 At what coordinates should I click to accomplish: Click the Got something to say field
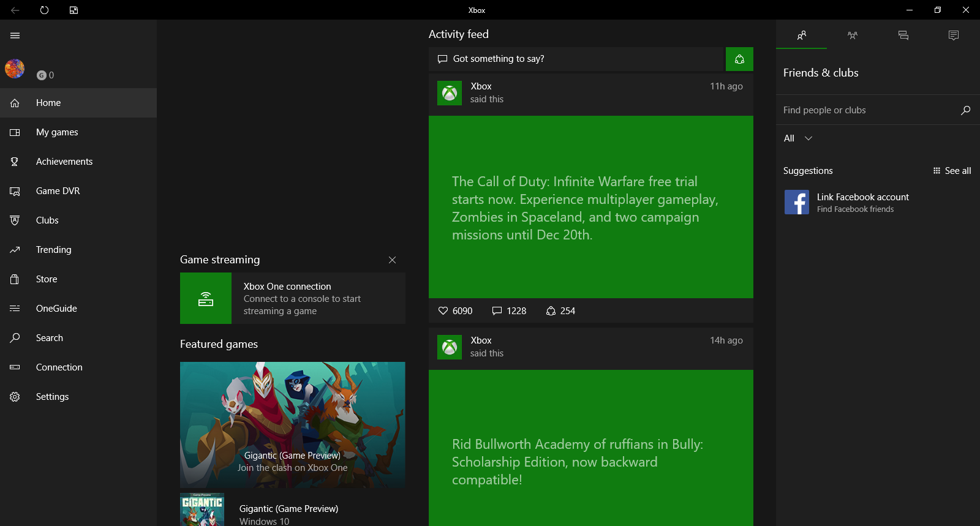(576, 59)
